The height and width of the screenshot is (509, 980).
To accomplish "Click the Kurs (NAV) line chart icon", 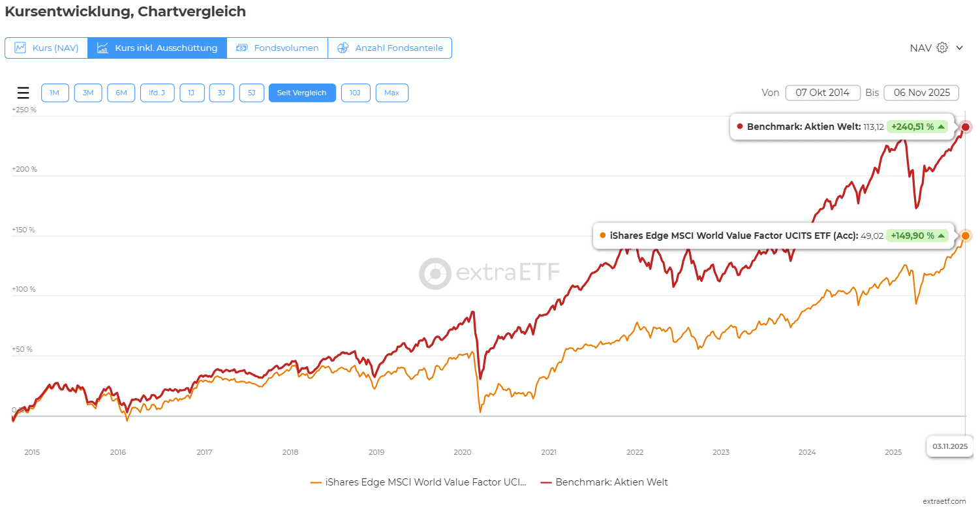I will click(x=20, y=48).
